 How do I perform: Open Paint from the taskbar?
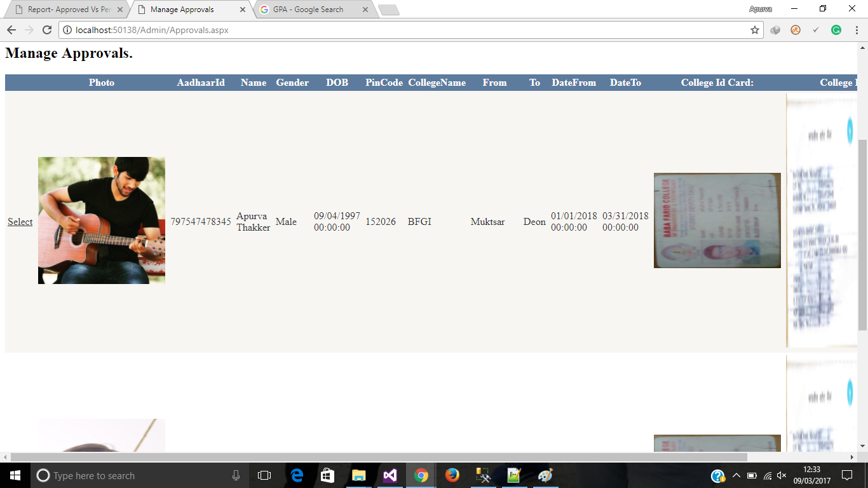pos(546,475)
